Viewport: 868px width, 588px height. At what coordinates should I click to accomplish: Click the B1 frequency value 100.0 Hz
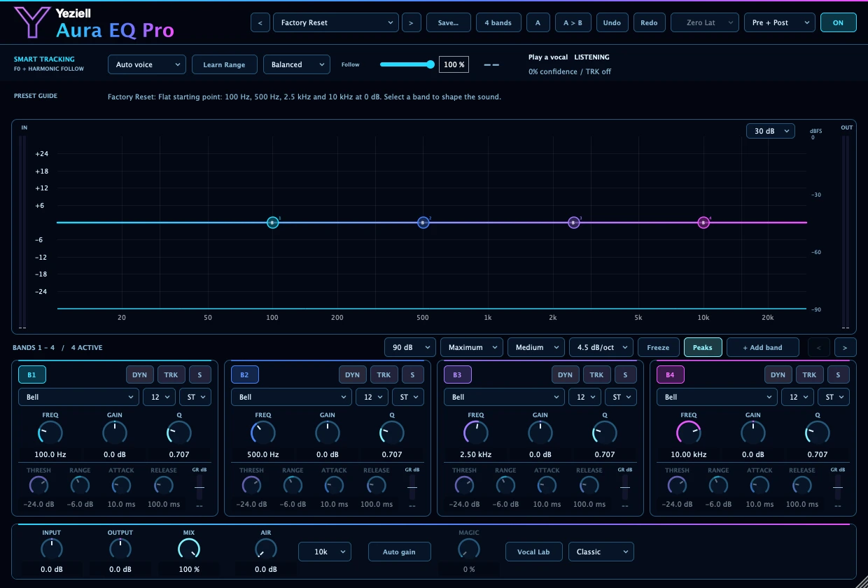point(50,454)
